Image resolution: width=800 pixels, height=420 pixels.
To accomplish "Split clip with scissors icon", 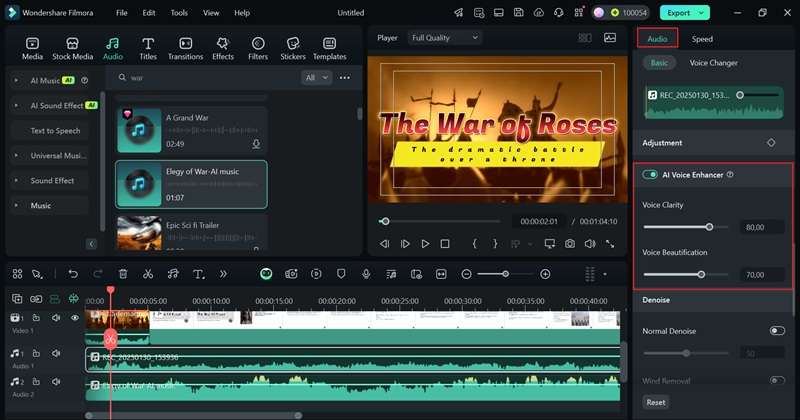I will [x=148, y=274].
